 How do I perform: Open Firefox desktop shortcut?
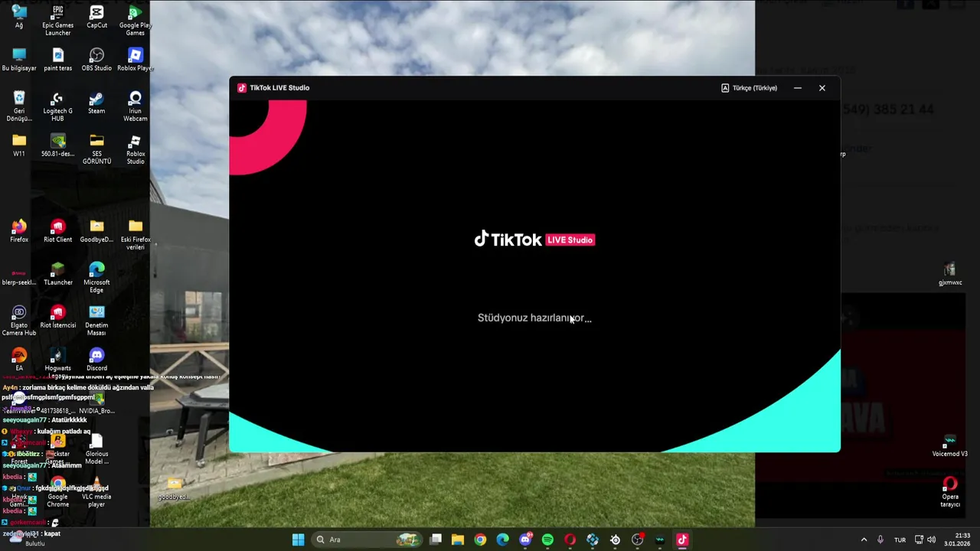[x=19, y=231]
